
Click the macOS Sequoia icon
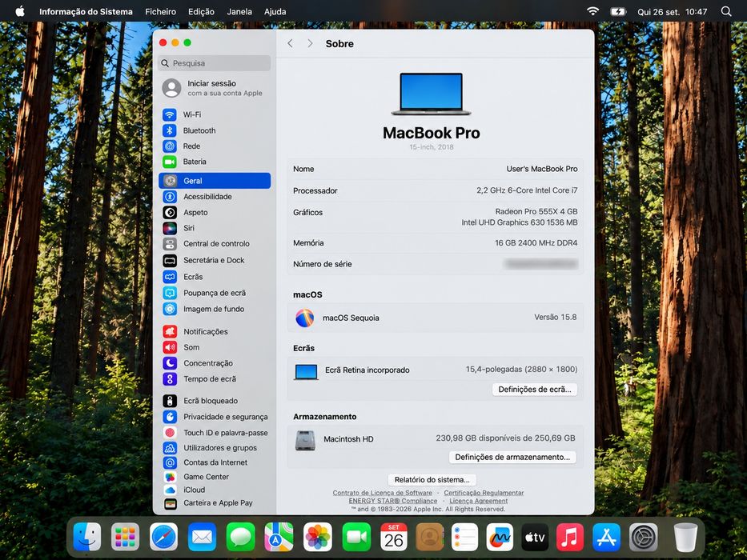coord(304,318)
